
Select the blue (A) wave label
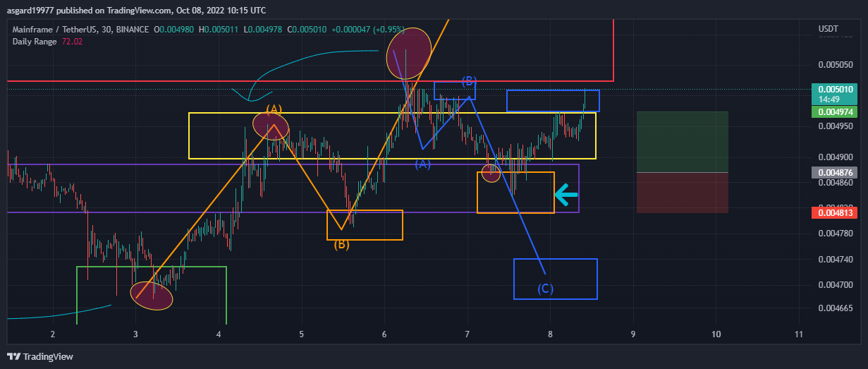422,164
